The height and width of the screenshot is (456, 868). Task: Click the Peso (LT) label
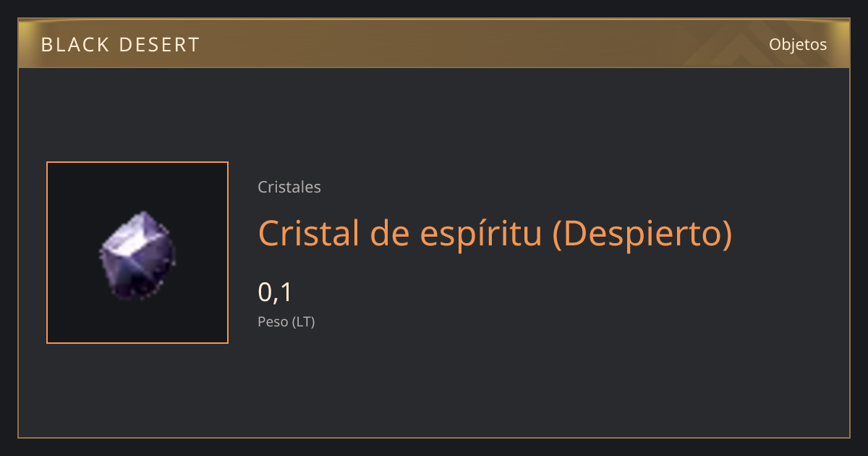(x=286, y=322)
